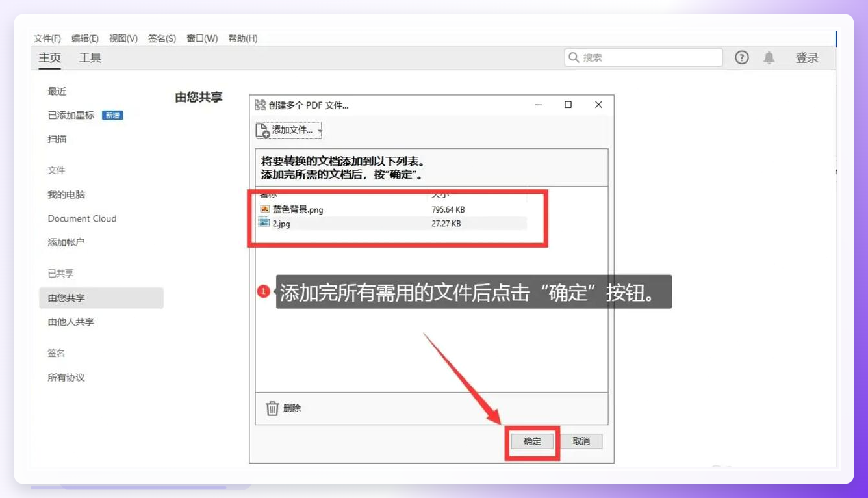This screenshot has width=868, height=498.
Task: Open the 签名(S) menu
Action: point(162,38)
